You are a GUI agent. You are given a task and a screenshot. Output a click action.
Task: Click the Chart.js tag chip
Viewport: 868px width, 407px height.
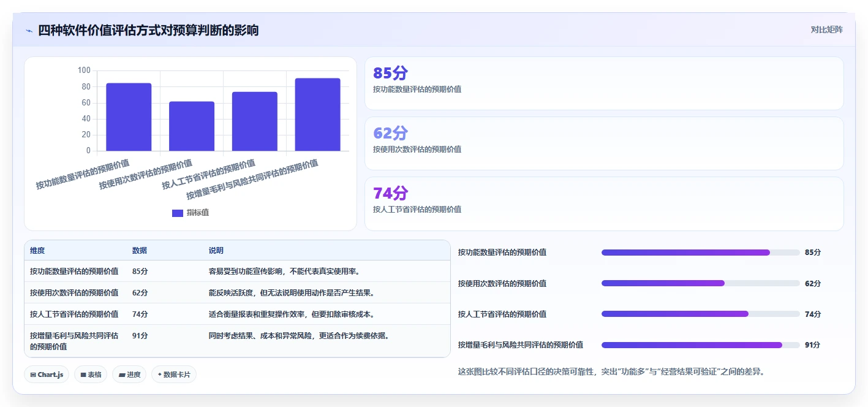(47, 375)
